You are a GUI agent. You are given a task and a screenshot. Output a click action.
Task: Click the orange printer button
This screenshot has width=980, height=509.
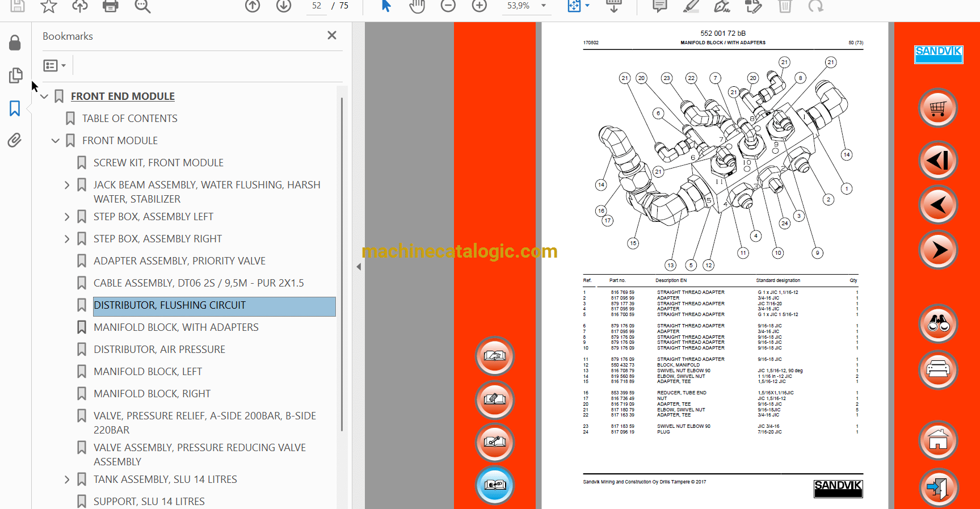(938, 370)
